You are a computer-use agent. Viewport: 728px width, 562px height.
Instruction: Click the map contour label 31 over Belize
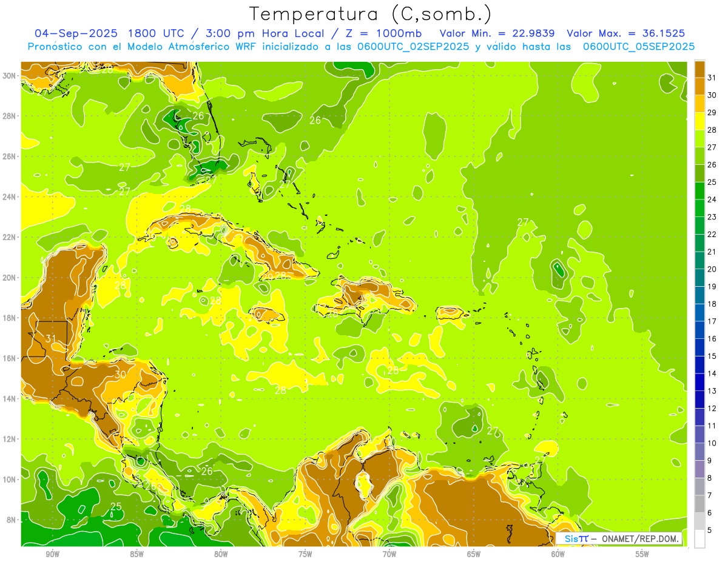click(51, 339)
